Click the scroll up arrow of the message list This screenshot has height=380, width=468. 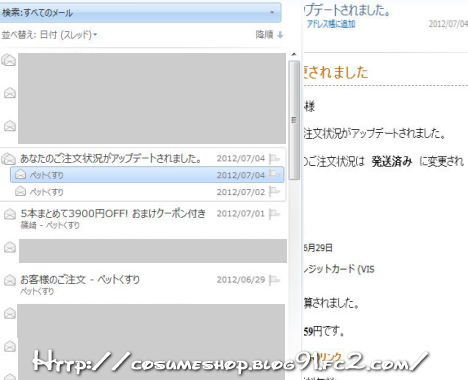point(294,54)
